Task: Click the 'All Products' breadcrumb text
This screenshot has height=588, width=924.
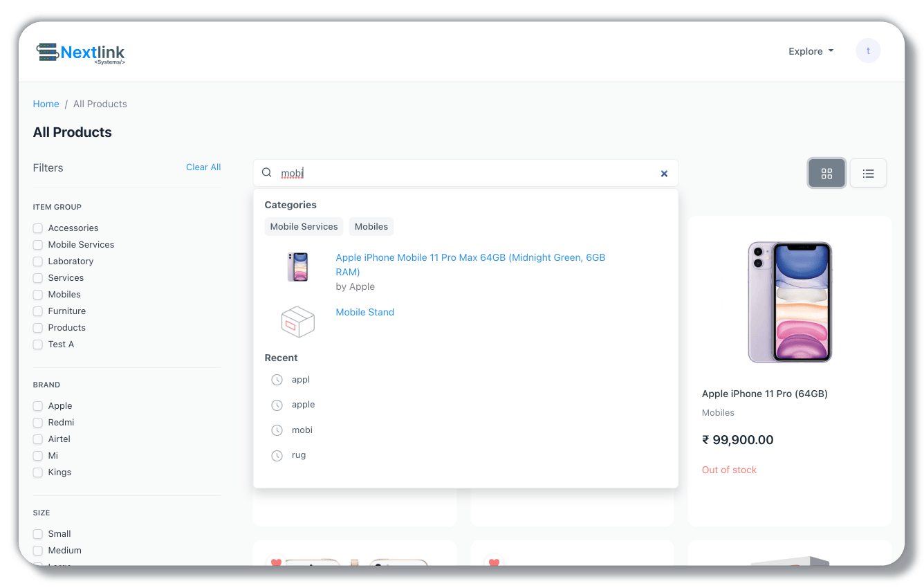Action: [x=100, y=104]
